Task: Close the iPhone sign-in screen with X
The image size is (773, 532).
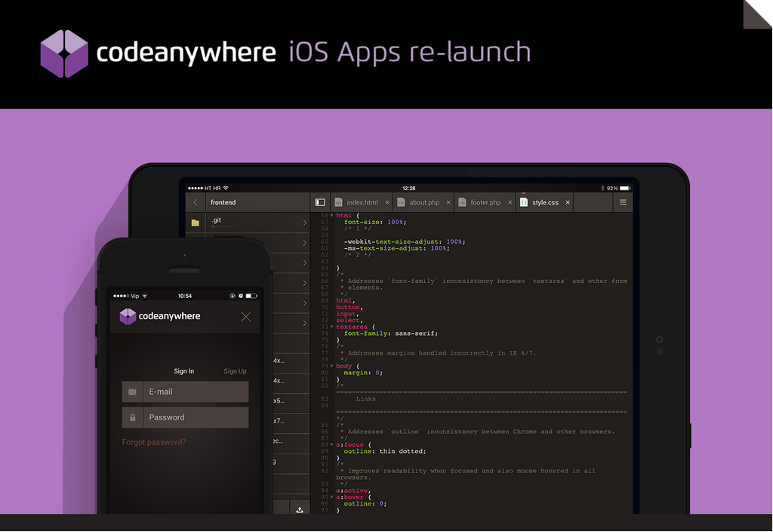Action: coord(246,317)
